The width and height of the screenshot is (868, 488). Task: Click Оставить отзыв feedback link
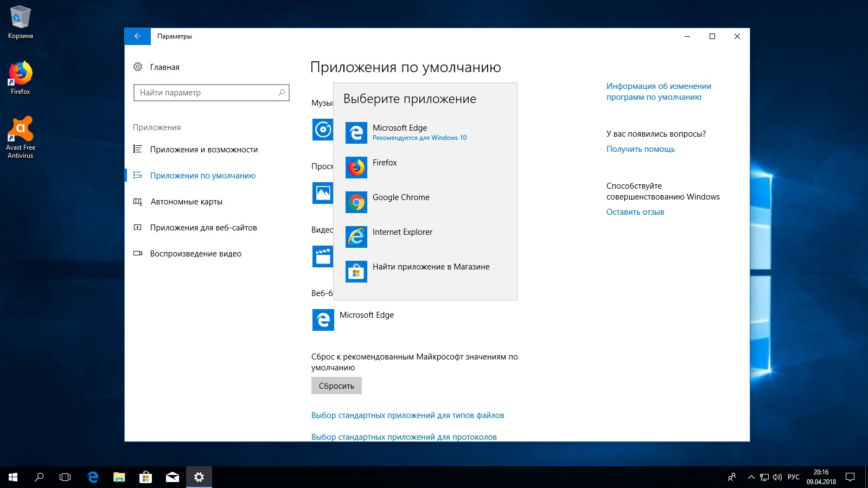(x=635, y=212)
